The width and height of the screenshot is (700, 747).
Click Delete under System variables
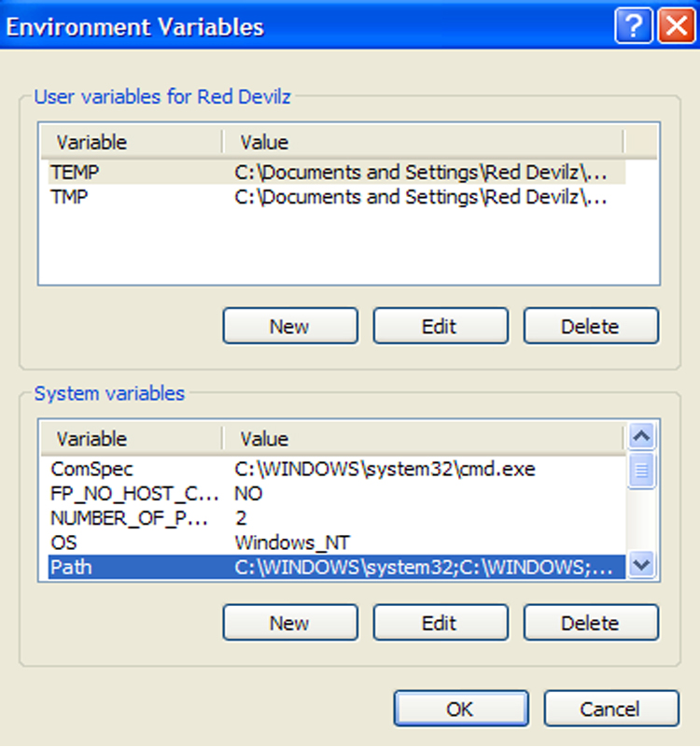591,623
